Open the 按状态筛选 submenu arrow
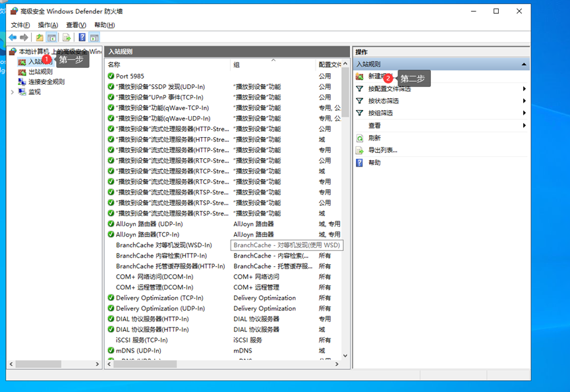 524,101
